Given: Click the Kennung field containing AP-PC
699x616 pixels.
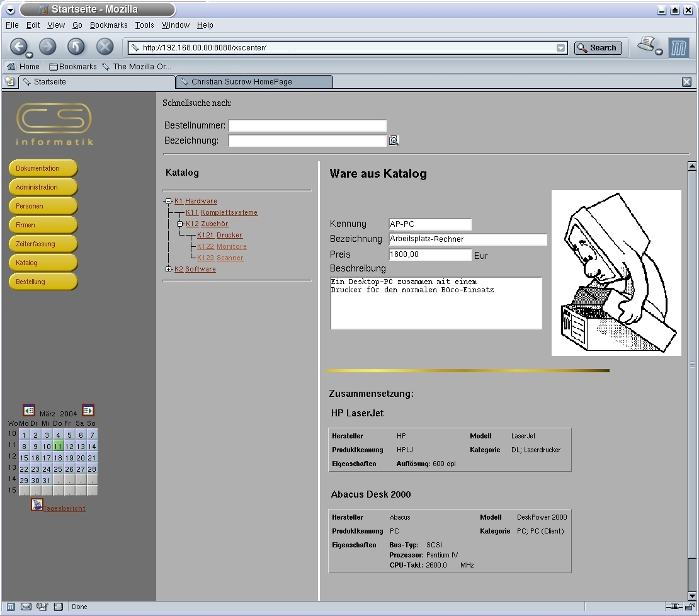Looking at the screenshot, I should pos(430,224).
